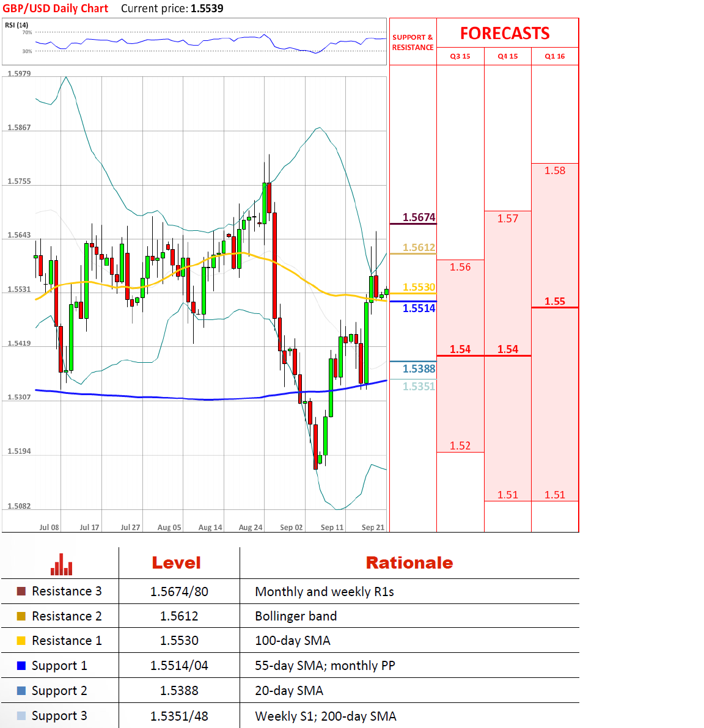Select the Q4 15 forecast column header
The width and height of the screenshot is (704, 728).
coord(507,56)
